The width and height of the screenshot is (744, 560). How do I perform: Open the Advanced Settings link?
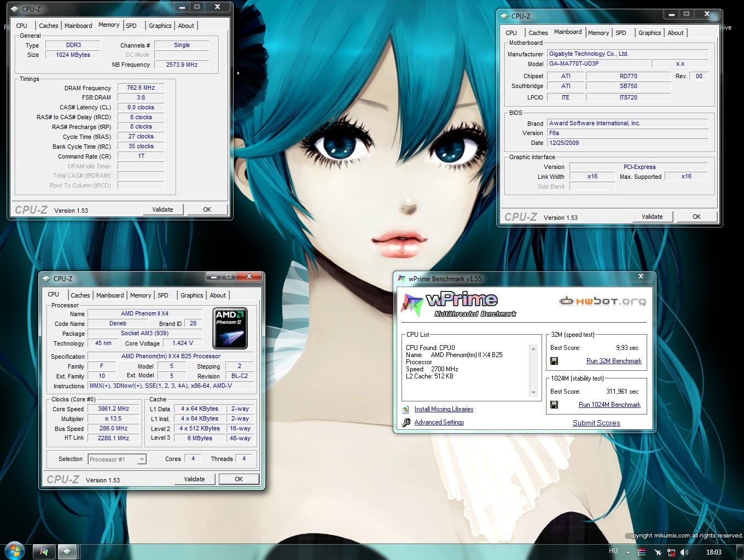(x=439, y=422)
